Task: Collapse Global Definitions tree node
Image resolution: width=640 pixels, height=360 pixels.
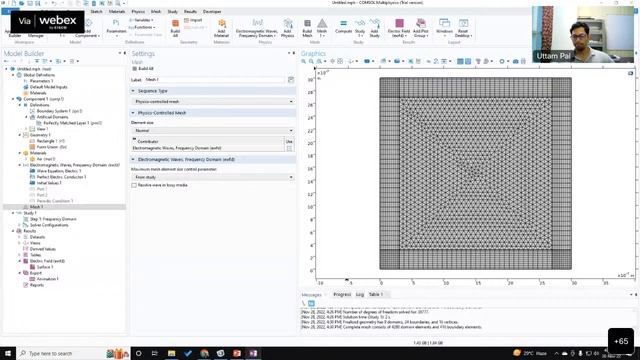Action: tap(13, 75)
